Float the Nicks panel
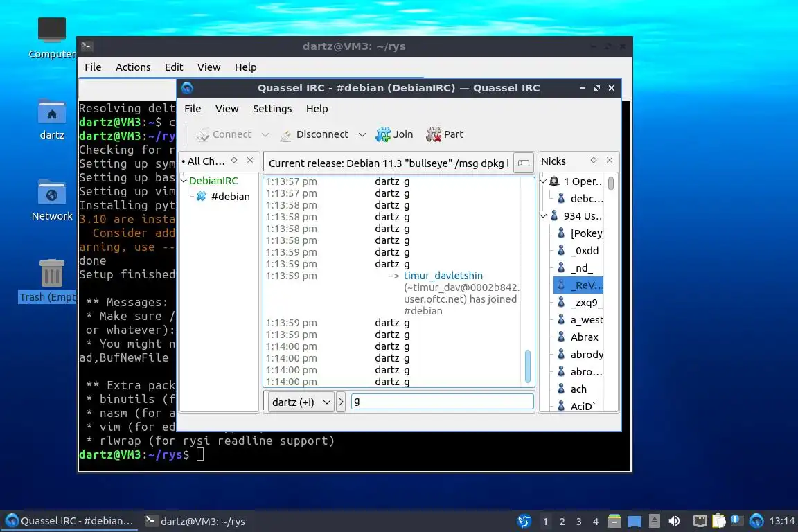 [594, 161]
